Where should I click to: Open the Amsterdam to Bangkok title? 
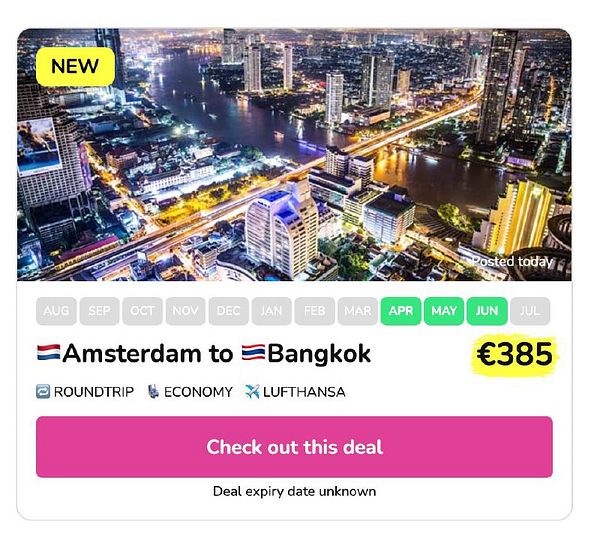[204, 353]
